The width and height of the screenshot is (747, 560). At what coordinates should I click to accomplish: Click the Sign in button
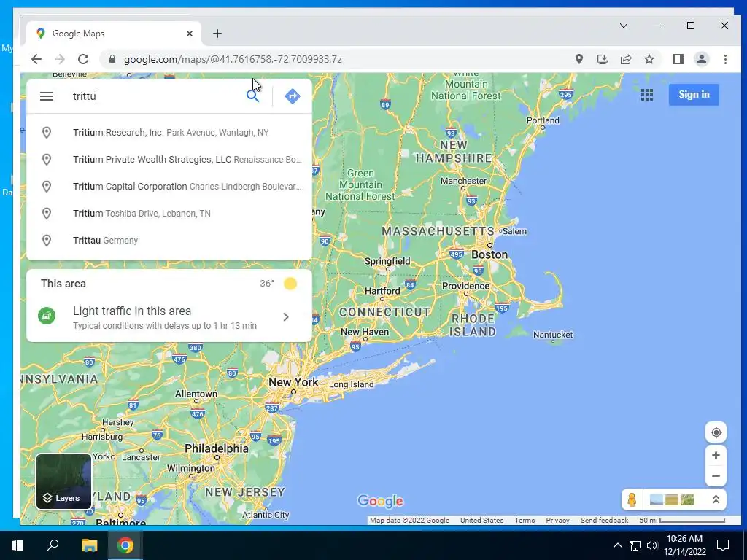click(x=694, y=94)
